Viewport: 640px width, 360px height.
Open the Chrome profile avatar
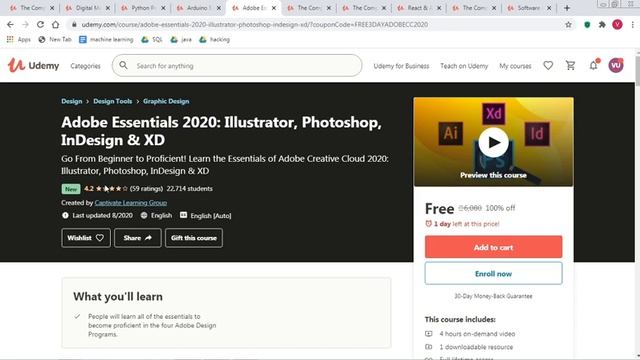(x=617, y=24)
